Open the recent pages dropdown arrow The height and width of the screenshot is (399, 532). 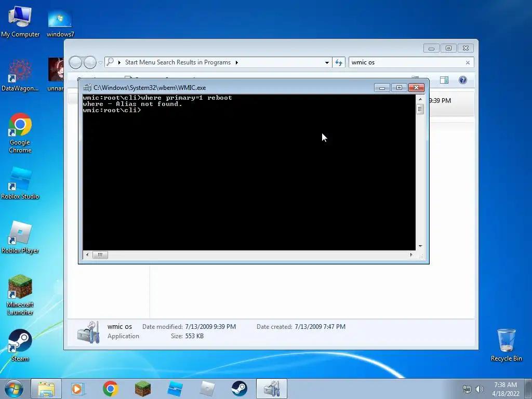100,63
